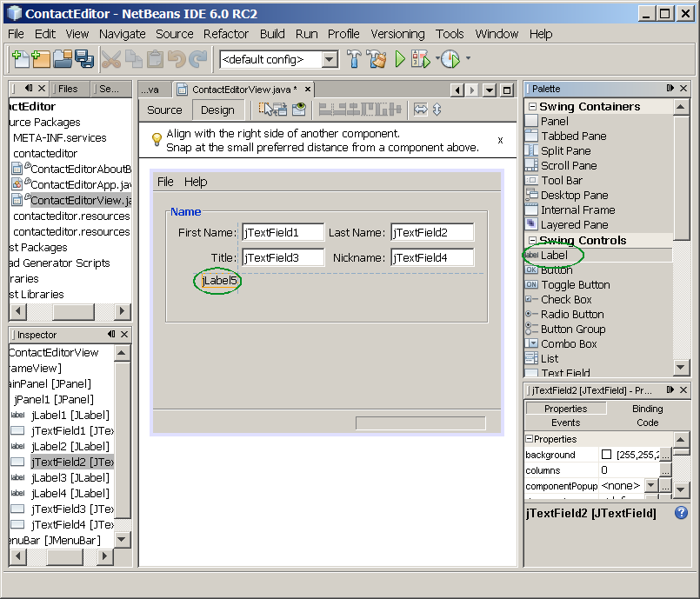The image size is (700, 599).
Task: Click the Profile Main Project clock icon
Action: click(450, 59)
